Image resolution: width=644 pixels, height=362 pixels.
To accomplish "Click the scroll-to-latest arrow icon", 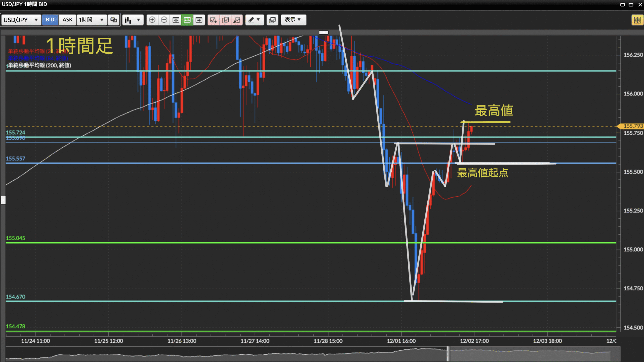I will point(199,20).
